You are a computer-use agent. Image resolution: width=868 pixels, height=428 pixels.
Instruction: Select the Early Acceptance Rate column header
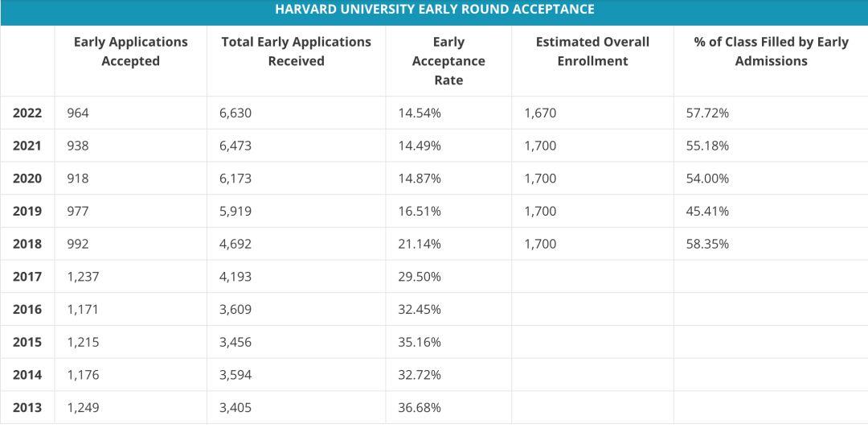(448, 61)
